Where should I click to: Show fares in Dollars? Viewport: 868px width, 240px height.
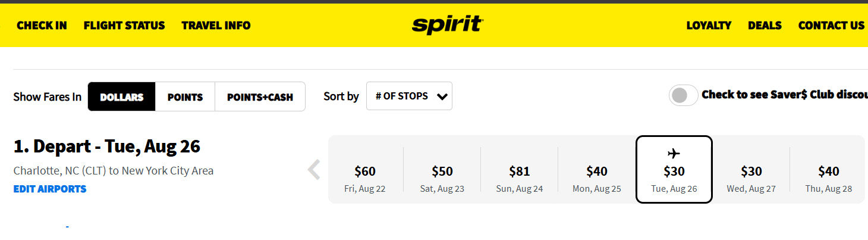122,96
